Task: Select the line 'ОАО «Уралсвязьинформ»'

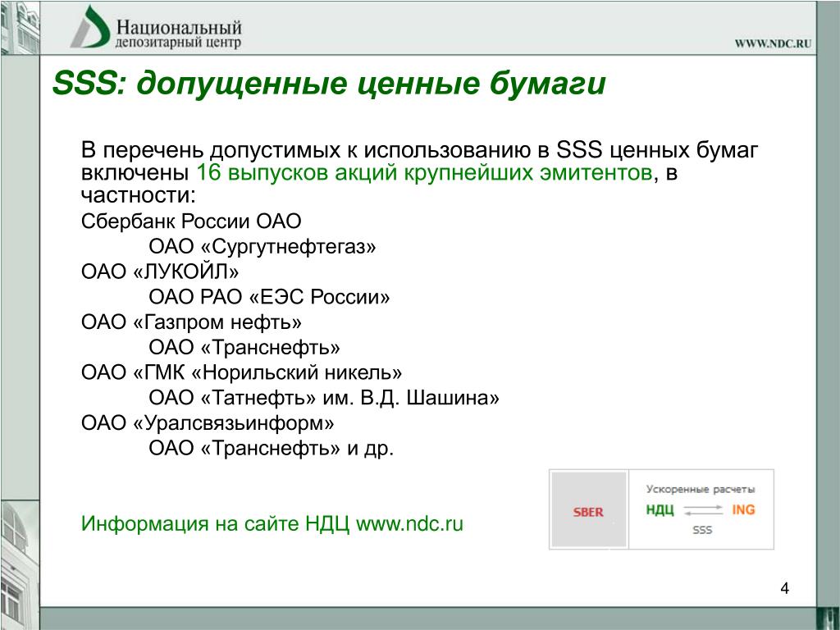Action: click(208, 422)
